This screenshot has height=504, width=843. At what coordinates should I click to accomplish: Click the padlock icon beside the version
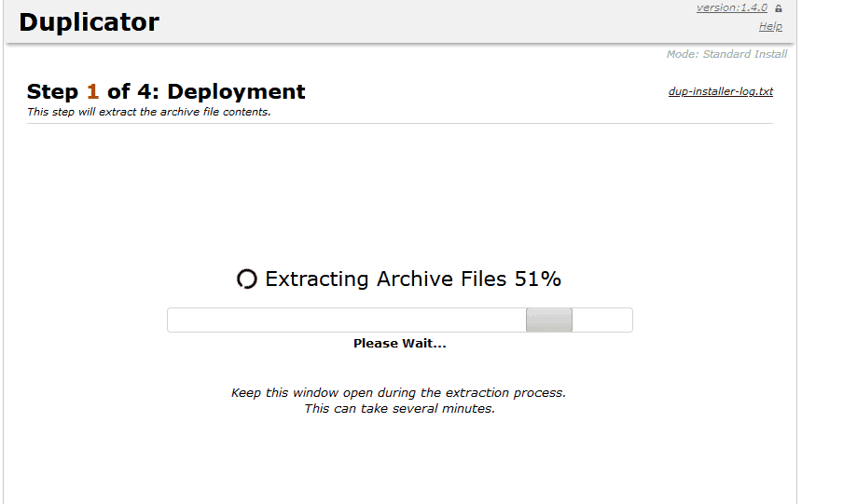(779, 8)
